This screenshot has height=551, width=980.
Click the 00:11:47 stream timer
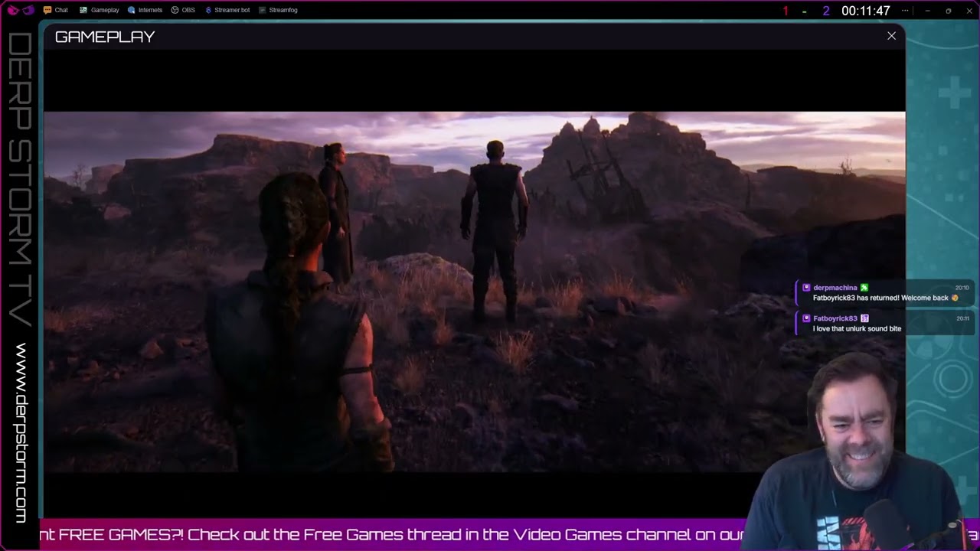point(865,11)
